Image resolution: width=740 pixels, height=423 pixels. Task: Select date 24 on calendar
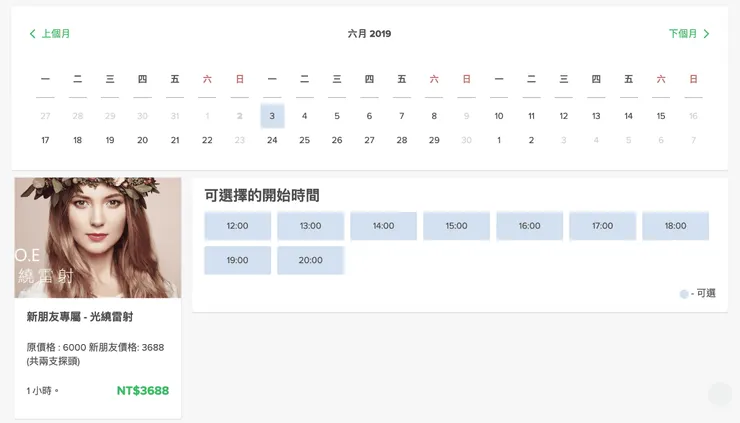click(x=272, y=140)
